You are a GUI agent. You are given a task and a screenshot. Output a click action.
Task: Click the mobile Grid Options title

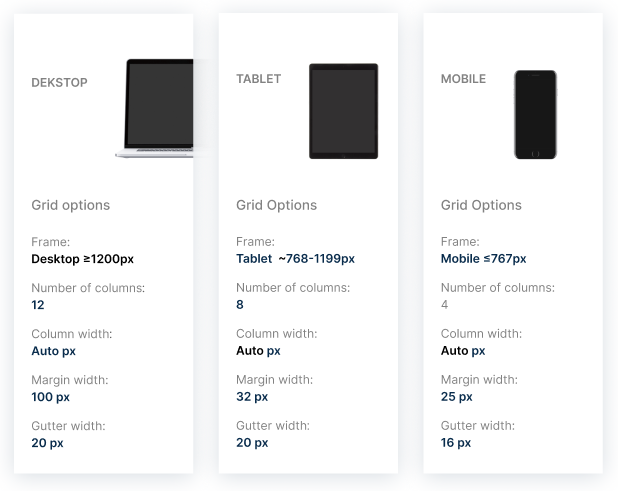point(481,205)
